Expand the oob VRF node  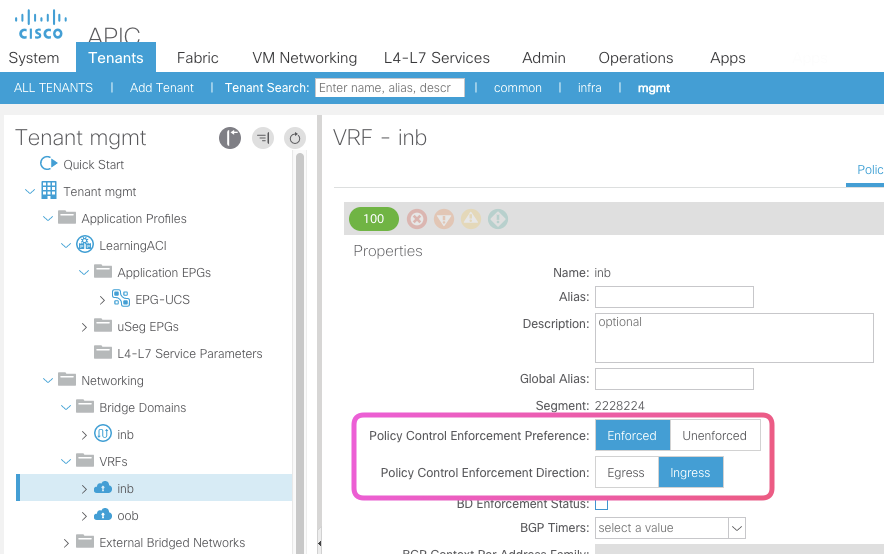pyautogui.click(x=85, y=516)
